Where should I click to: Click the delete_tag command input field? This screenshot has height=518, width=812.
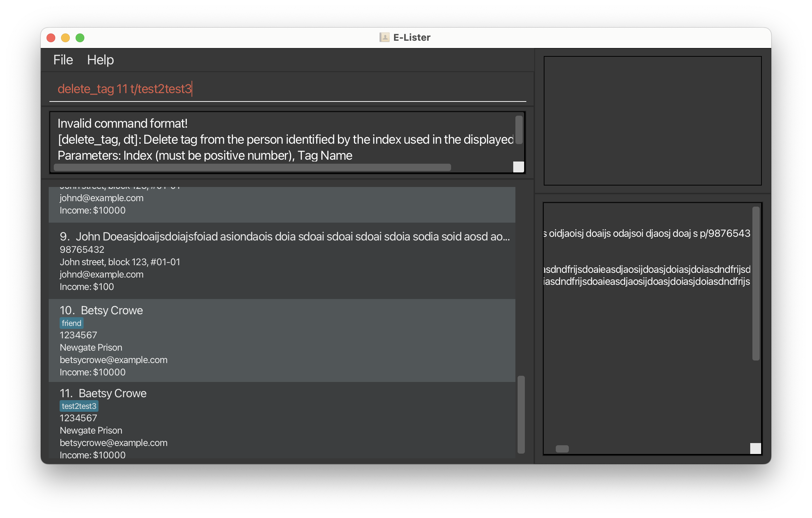(x=287, y=89)
